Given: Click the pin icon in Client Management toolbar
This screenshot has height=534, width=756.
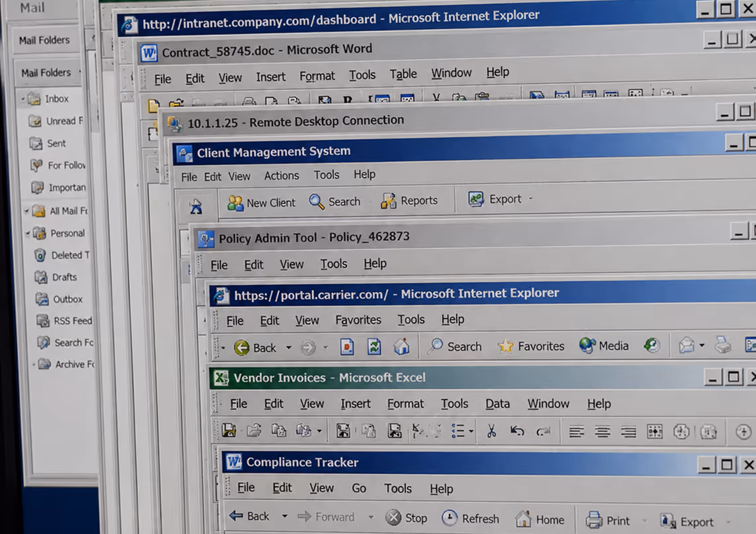Looking at the screenshot, I should 196,207.
